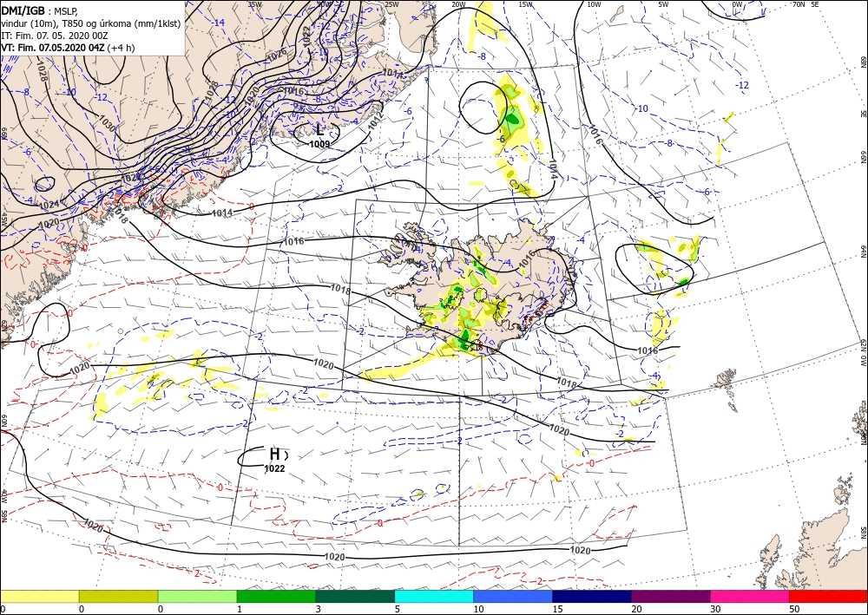Image resolution: width=868 pixels, height=615 pixels.
Task: Click the 1030 isobar label
Action: pyautogui.click(x=108, y=123)
